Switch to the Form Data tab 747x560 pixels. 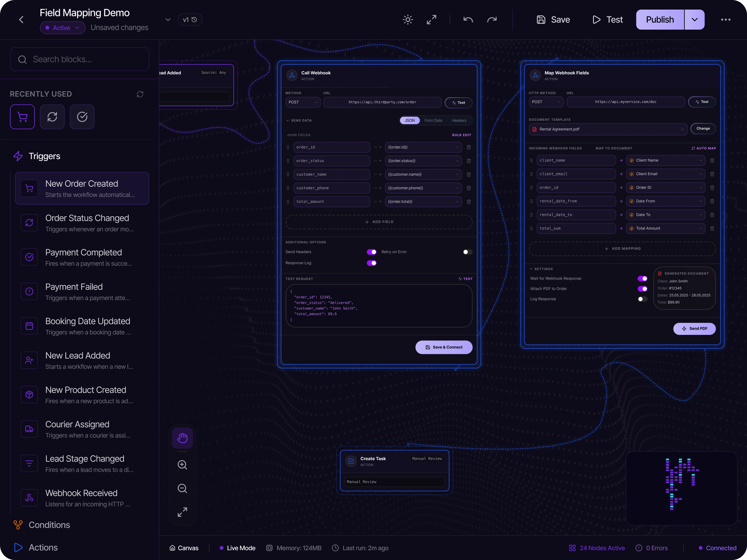coord(433,120)
